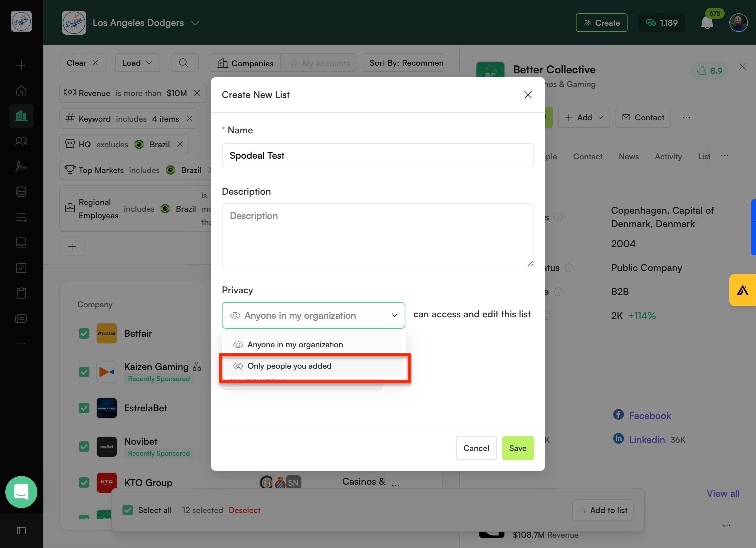The width and height of the screenshot is (756, 548).
Task: Open the Home icon in sidebar
Action: point(21,90)
